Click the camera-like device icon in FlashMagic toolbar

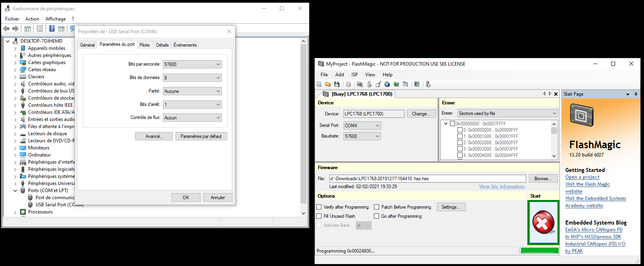[417, 84]
